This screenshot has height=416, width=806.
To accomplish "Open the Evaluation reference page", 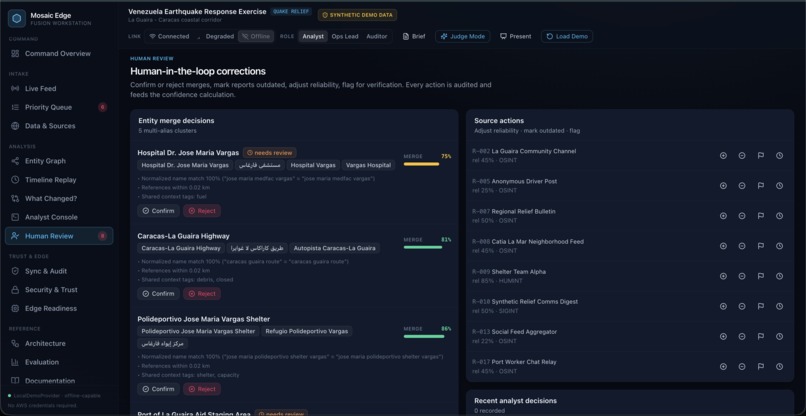I will [59, 362].
